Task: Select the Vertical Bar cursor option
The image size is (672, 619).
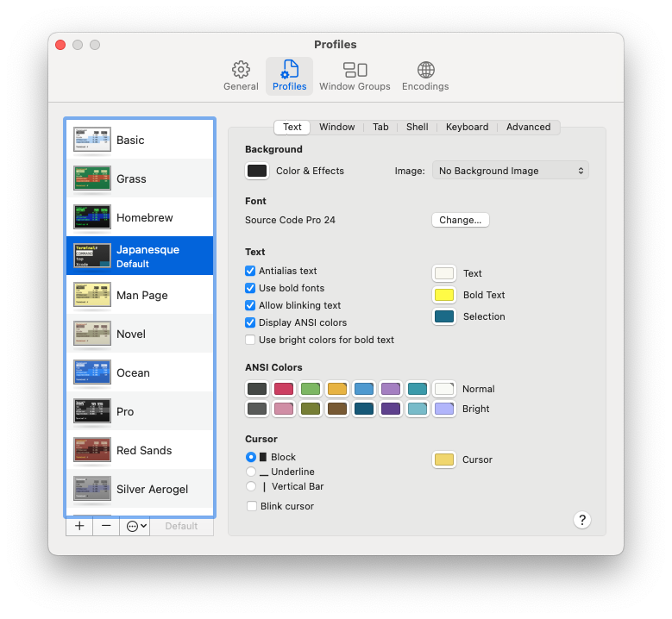Action: point(251,486)
